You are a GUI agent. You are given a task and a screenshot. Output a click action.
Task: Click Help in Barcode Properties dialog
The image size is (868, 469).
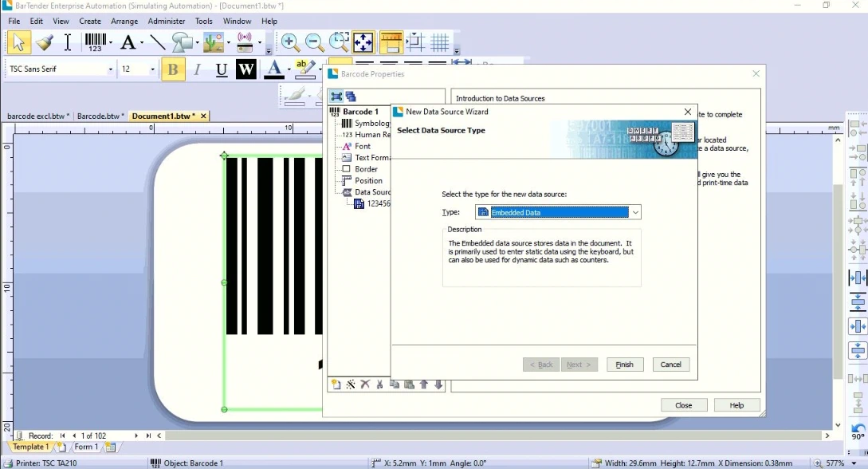pos(736,405)
